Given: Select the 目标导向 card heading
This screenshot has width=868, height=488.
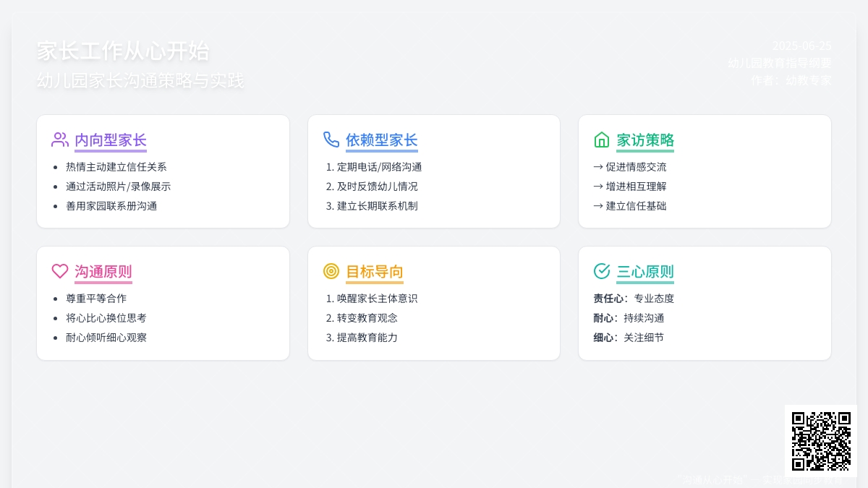Looking at the screenshot, I should pyautogui.click(x=375, y=272).
